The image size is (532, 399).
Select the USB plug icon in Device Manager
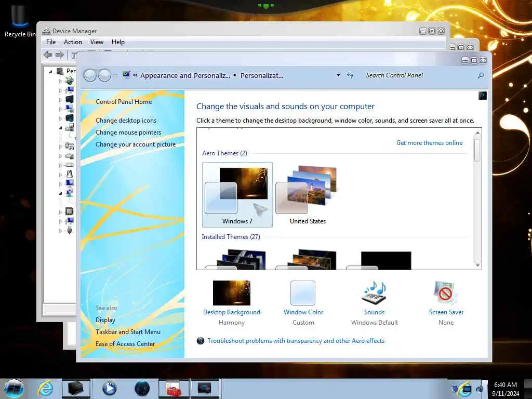click(70, 231)
